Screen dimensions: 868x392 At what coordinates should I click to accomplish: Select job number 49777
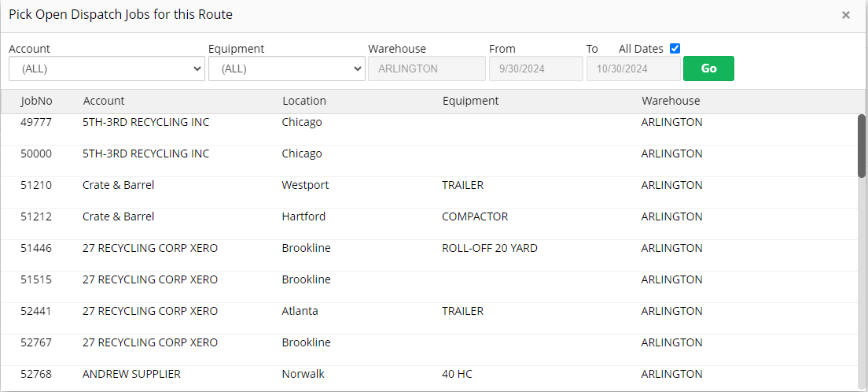point(36,122)
